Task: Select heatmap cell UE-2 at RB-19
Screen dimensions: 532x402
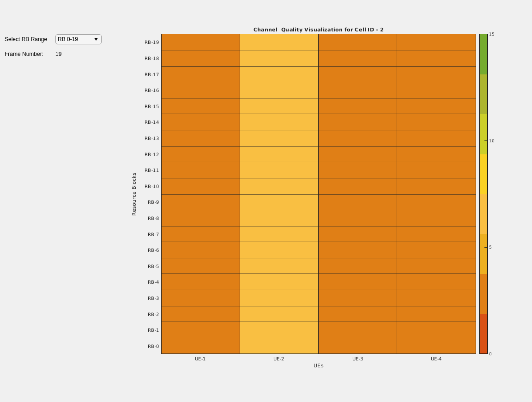Action: pos(279,42)
